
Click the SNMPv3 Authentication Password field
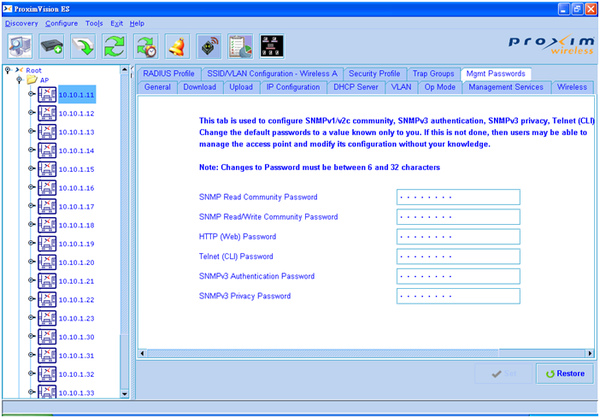458,276
